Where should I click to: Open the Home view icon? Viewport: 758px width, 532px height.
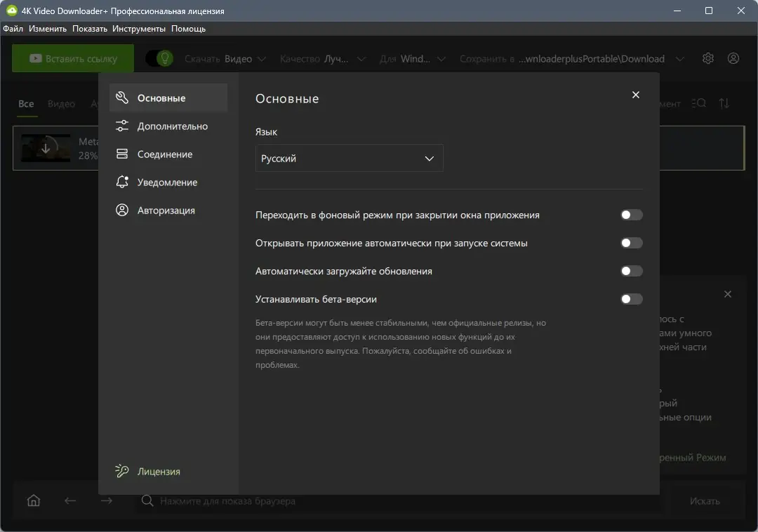tap(33, 500)
